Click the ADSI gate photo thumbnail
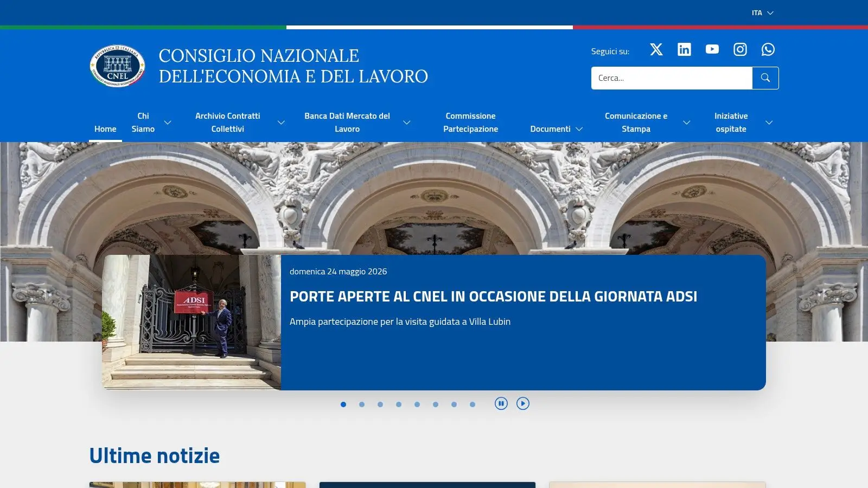 point(192,323)
